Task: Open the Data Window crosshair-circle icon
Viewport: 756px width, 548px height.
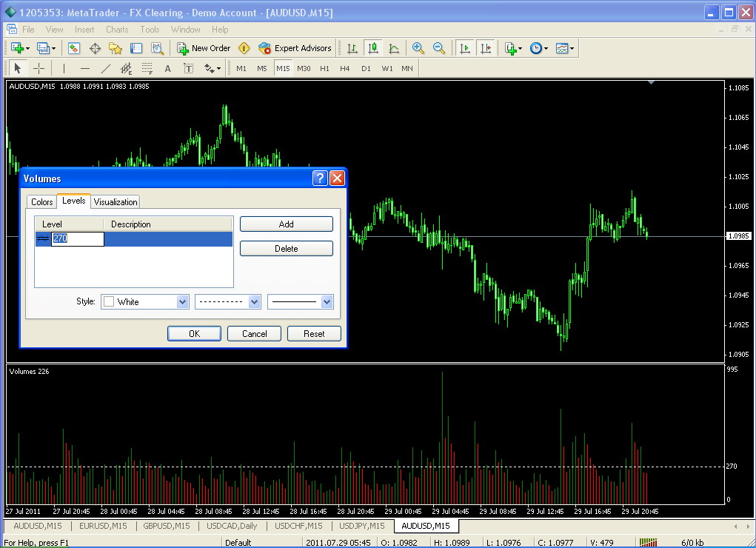Action: (95, 48)
